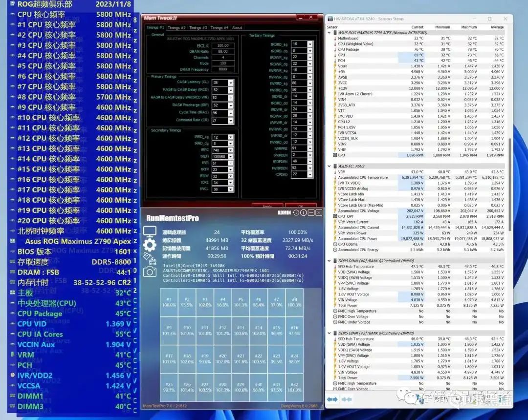The height and width of the screenshot is (420, 528).
Task: Open the history clock icon in RunMemtestPro
Action: [x=296, y=212]
